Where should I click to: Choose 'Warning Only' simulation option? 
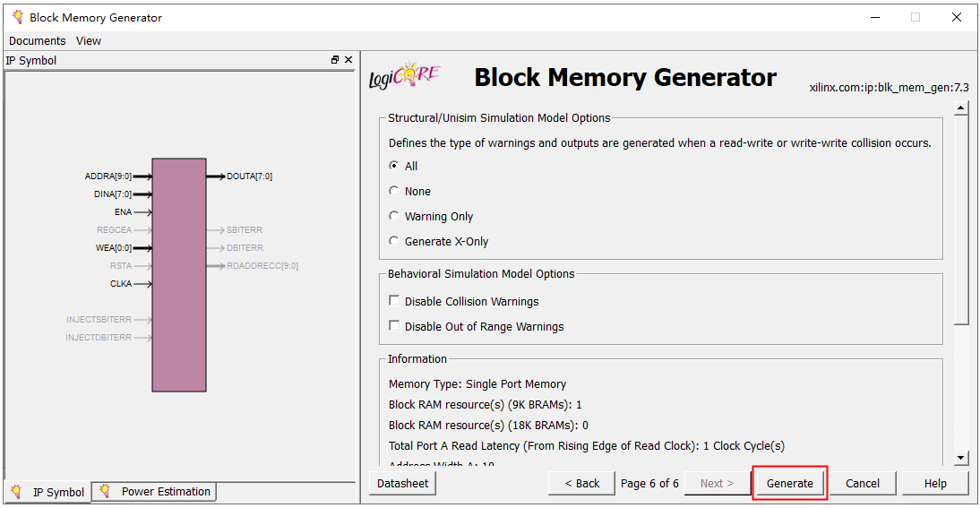tap(394, 216)
